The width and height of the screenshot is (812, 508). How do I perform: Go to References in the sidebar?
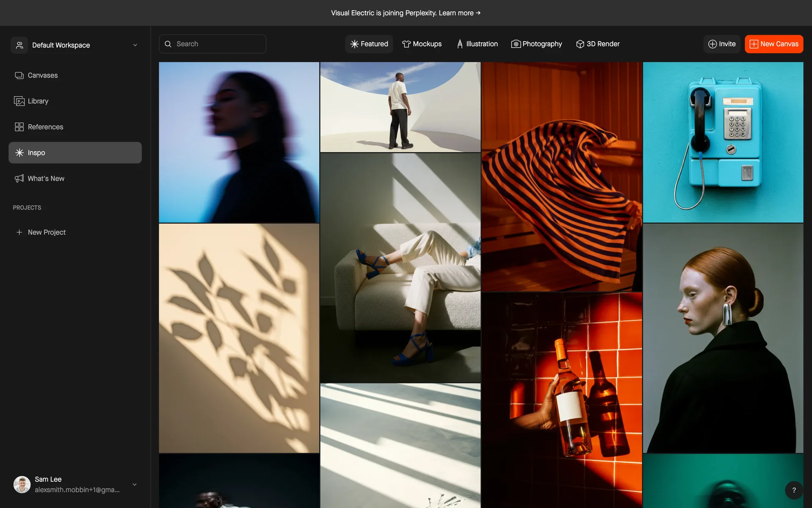coord(45,127)
